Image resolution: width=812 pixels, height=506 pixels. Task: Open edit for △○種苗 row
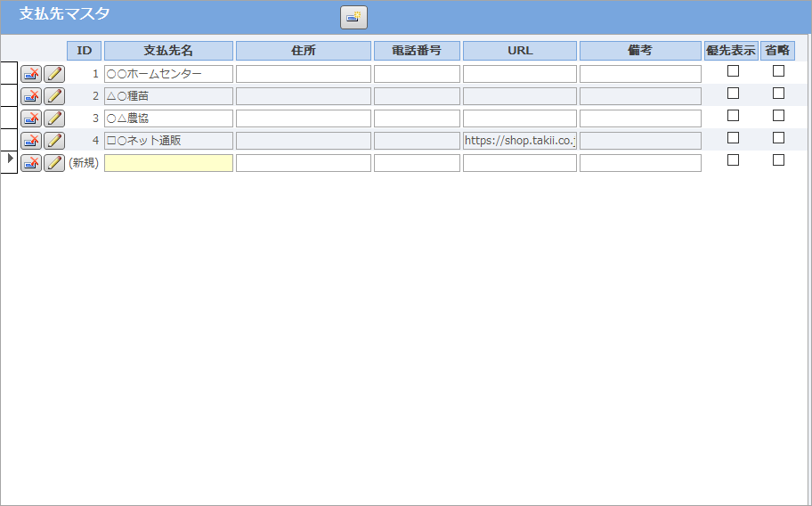[54, 96]
